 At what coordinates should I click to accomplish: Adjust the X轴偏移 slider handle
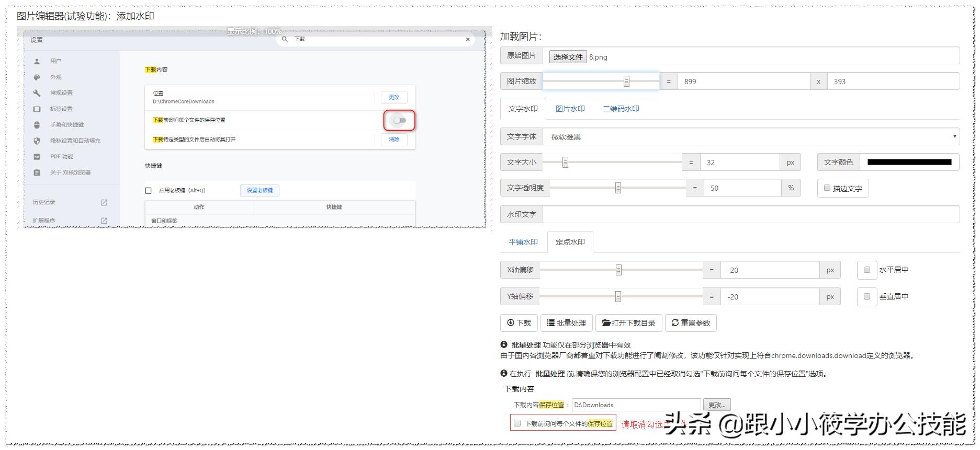618,270
